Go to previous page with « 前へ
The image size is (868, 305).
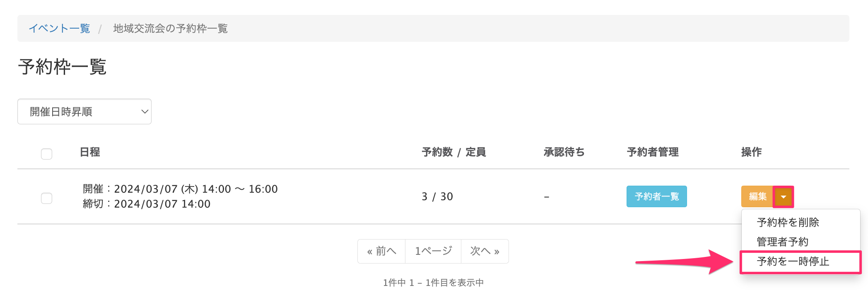point(381,251)
